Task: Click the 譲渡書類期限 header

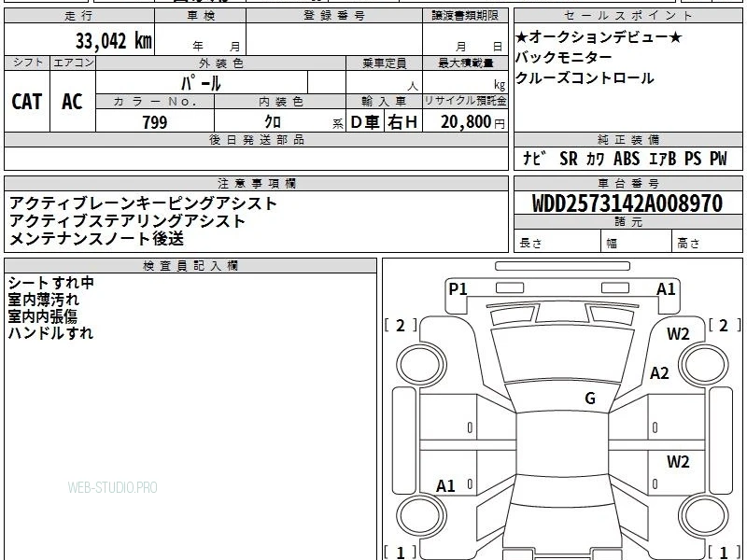Action: [465, 16]
